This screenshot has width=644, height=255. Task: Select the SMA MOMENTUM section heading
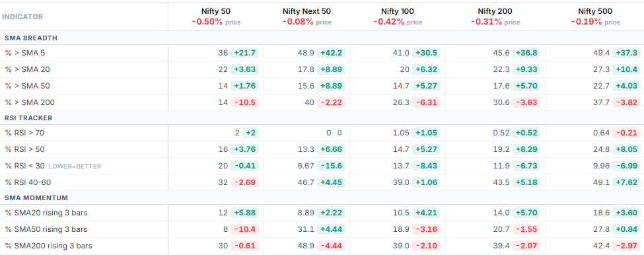36,198
